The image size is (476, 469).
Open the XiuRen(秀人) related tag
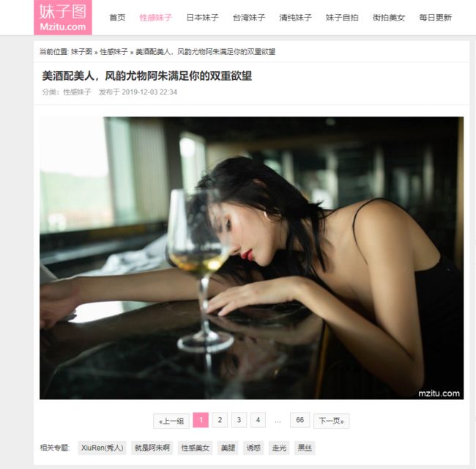(103, 448)
